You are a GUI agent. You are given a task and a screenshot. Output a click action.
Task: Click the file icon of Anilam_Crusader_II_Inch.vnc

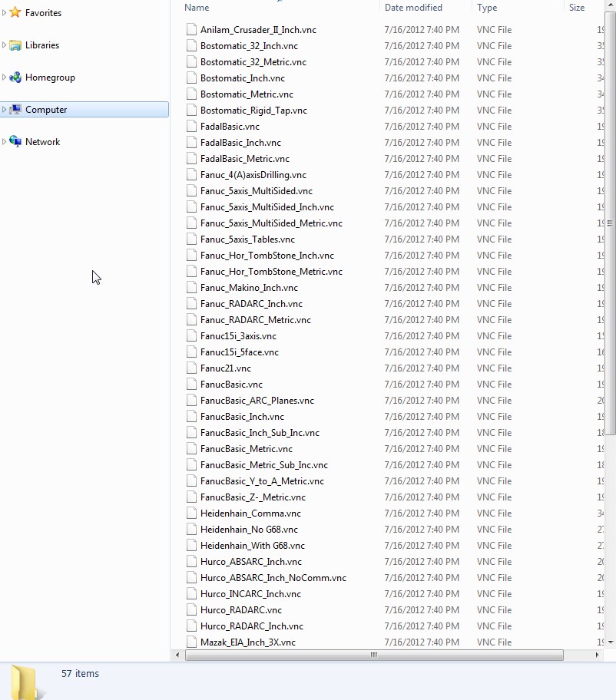pyautogui.click(x=192, y=29)
